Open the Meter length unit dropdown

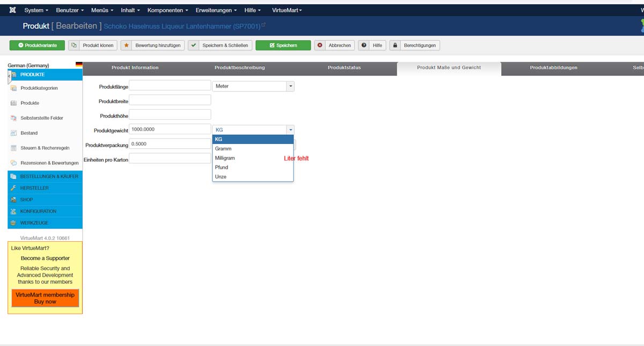click(253, 86)
